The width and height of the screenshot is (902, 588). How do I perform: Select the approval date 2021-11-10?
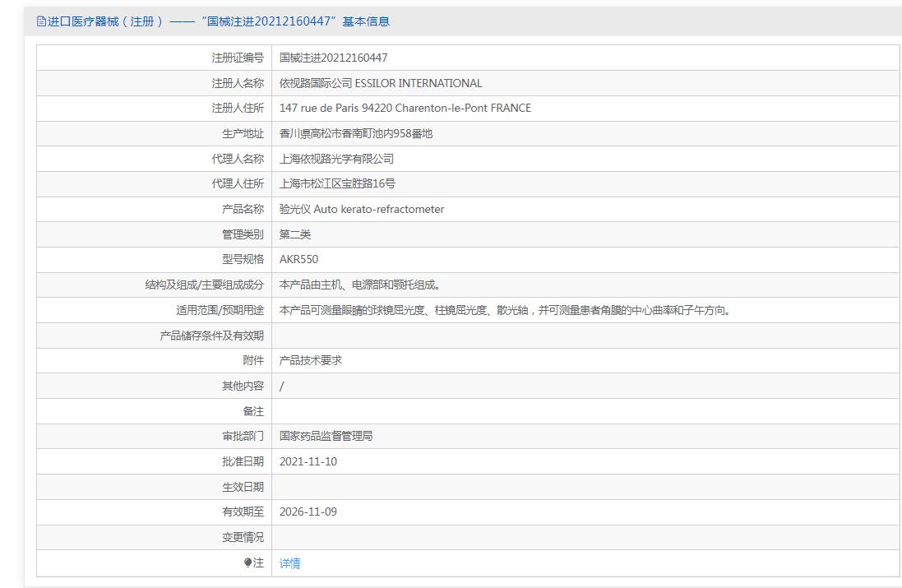pos(308,461)
